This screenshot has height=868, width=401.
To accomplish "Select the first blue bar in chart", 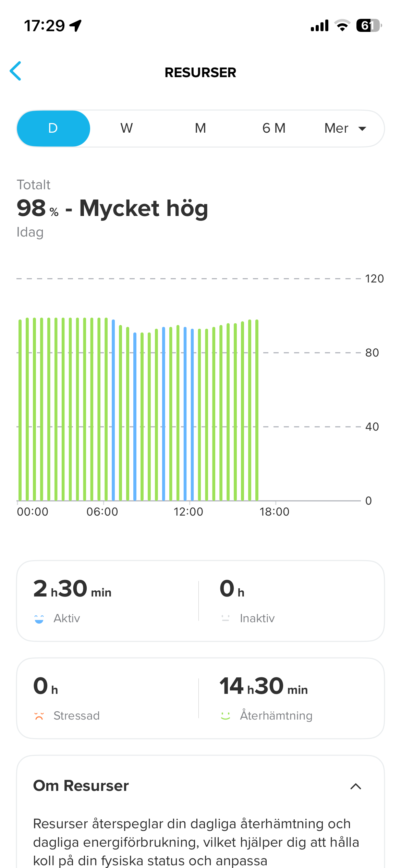I will tap(113, 410).
